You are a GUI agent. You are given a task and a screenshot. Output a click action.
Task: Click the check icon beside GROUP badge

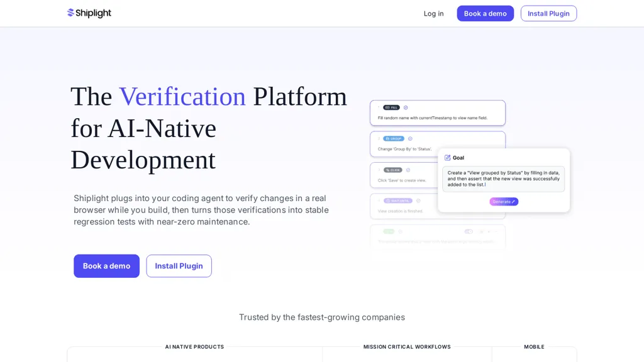(x=410, y=139)
